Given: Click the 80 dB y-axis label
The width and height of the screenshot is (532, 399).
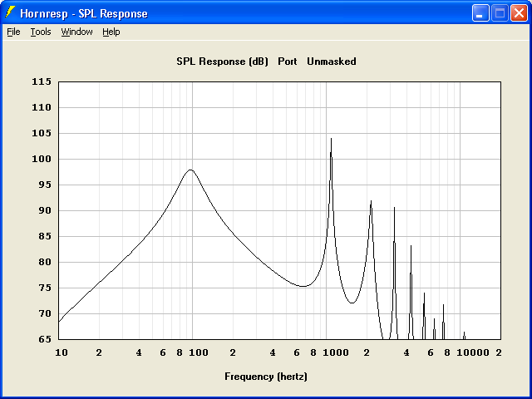Looking at the screenshot, I should tap(44, 263).
